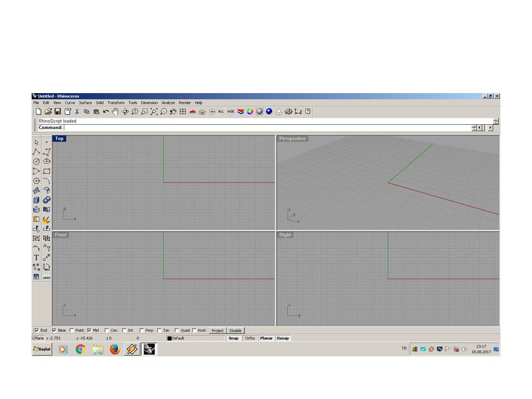Select the Ellipse tool in the side toolbar

coord(47,161)
